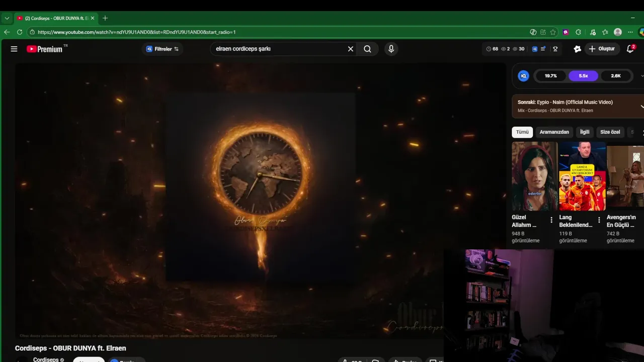Clear the search query with the X

(x=351, y=49)
